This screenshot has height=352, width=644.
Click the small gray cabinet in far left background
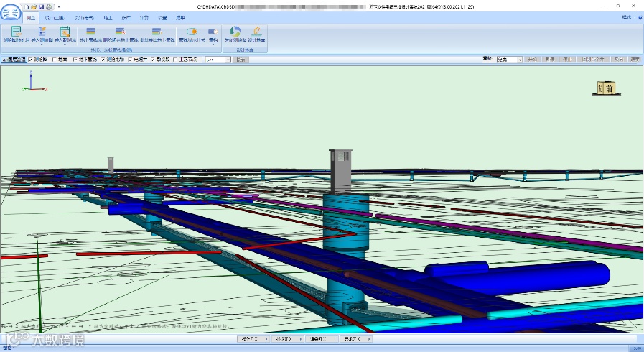(x=111, y=165)
